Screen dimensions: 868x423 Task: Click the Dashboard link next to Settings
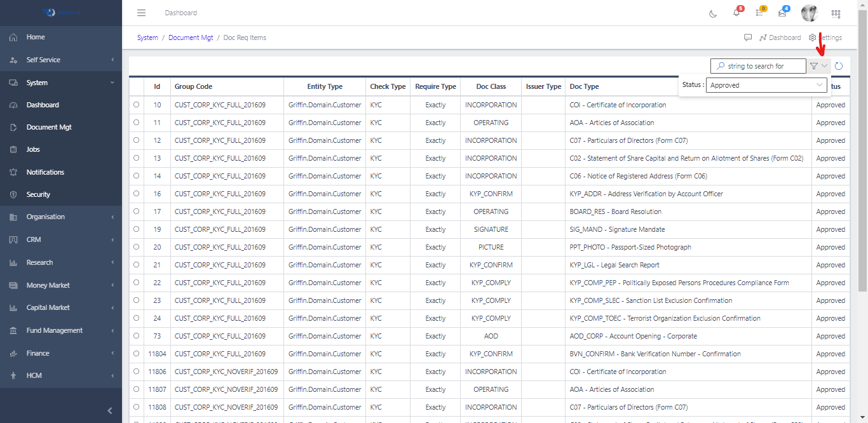(x=780, y=37)
